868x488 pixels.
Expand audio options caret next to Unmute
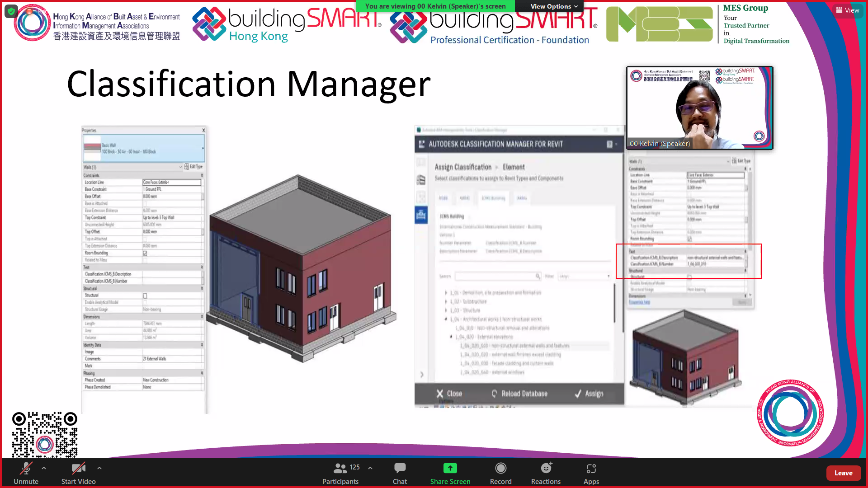click(x=44, y=468)
